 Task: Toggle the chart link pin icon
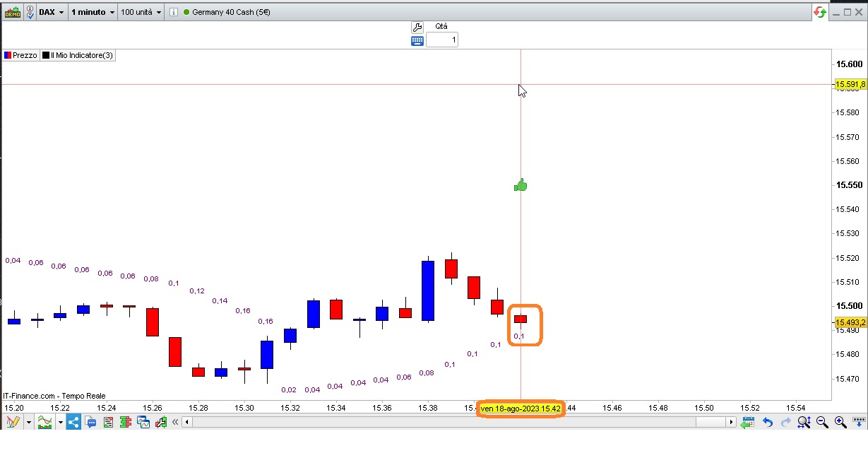point(30,12)
